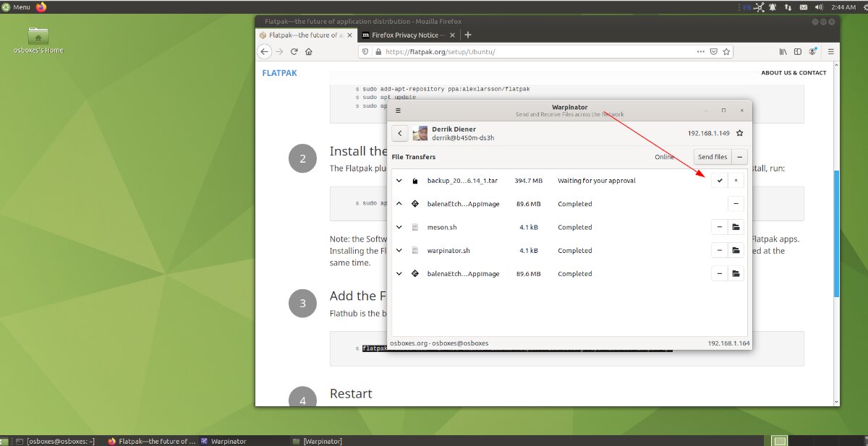
Task: Decline the backup tar transfer with the x button
Action: tap(736, 181)
